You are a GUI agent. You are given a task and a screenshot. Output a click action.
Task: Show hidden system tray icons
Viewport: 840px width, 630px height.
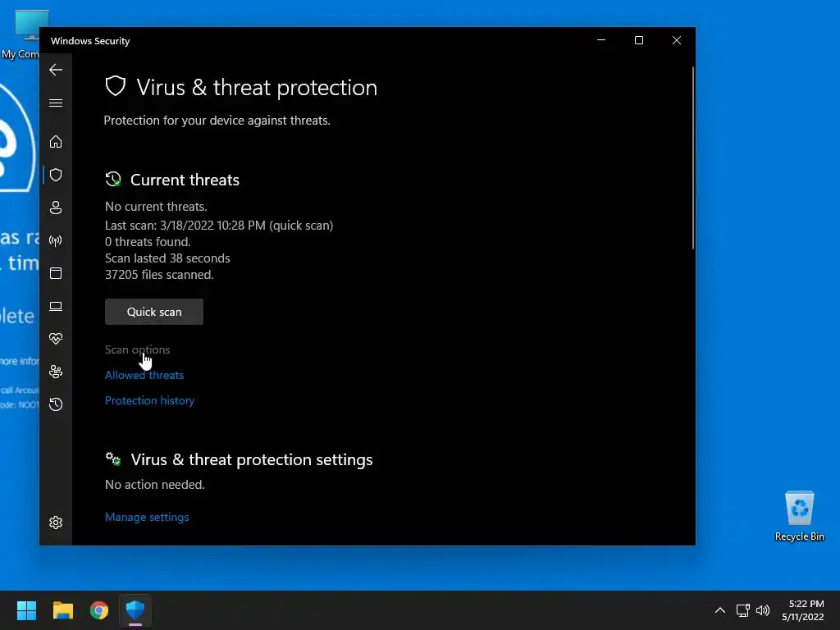(720, 610)
